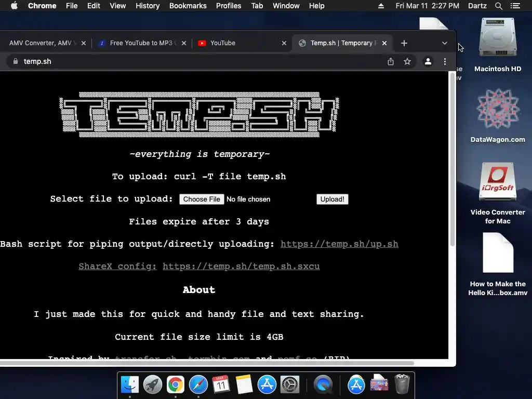Open the View menu
Screen dimensions: 532x399
point(118,6)
